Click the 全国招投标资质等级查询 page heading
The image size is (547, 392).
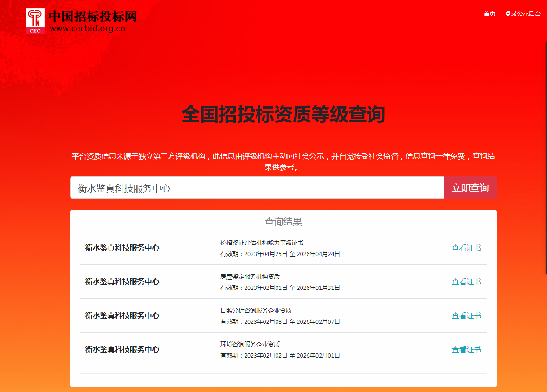click(x=283, y=115)
